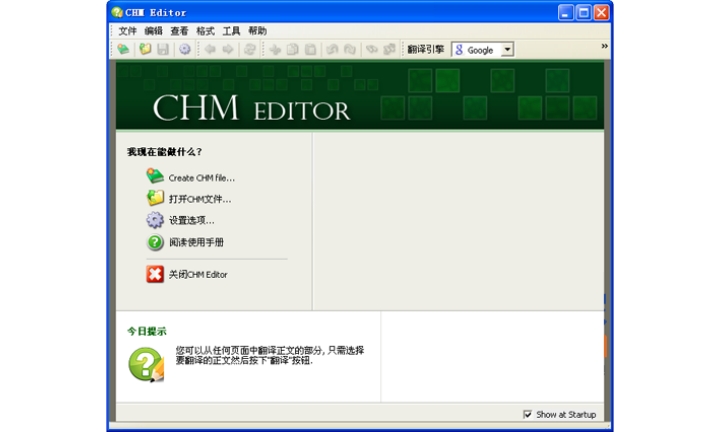Open the 翻译引擎 Google dropdown

[x=507, y=49]
